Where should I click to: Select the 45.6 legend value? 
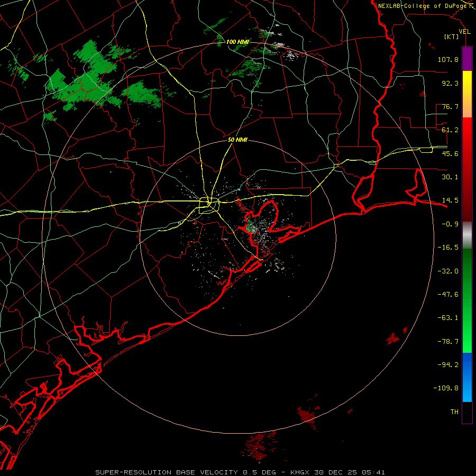[450, 153]
